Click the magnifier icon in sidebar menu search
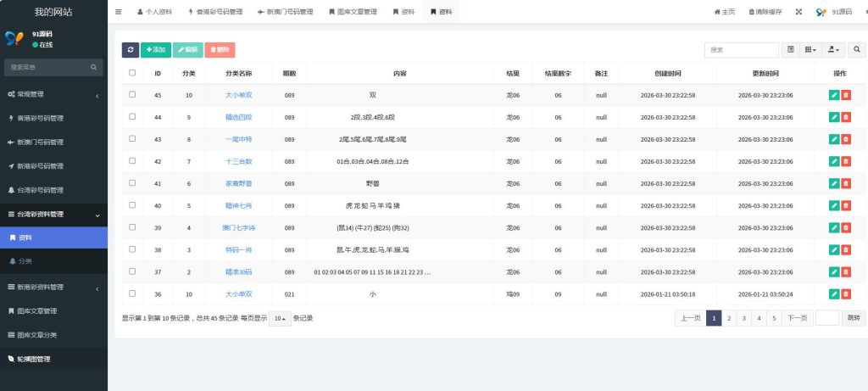 pyautogui.click(x=93, y=67)
